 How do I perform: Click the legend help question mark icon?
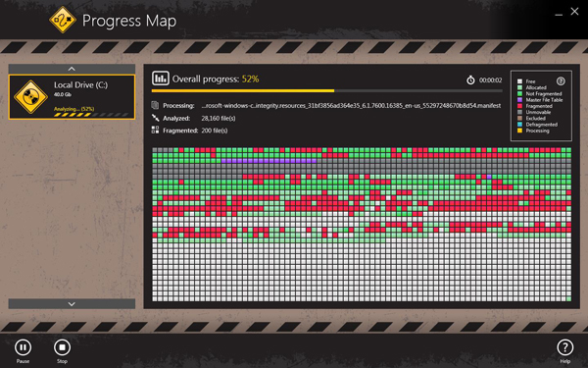tap(561, 81)
